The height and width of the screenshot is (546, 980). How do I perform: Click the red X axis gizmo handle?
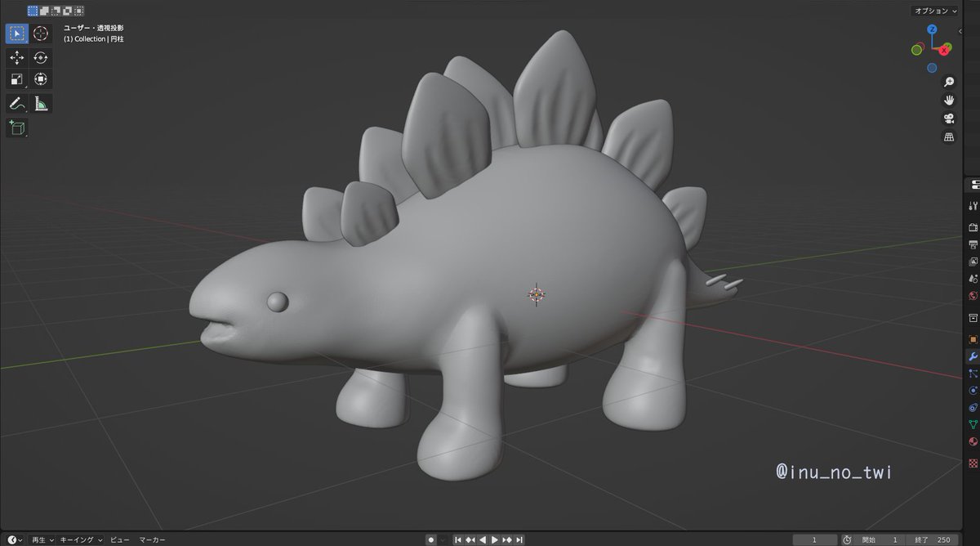pyautogui.click(x=944, y=50)
